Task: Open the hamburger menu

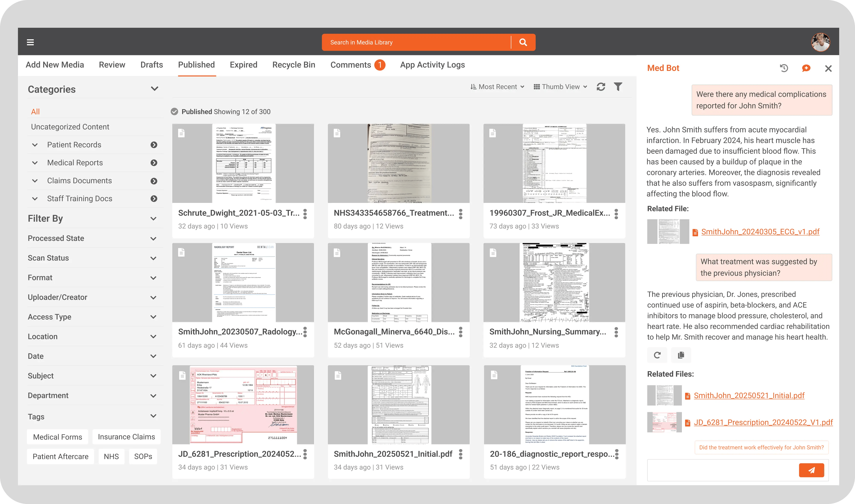Action: point(30,42)
